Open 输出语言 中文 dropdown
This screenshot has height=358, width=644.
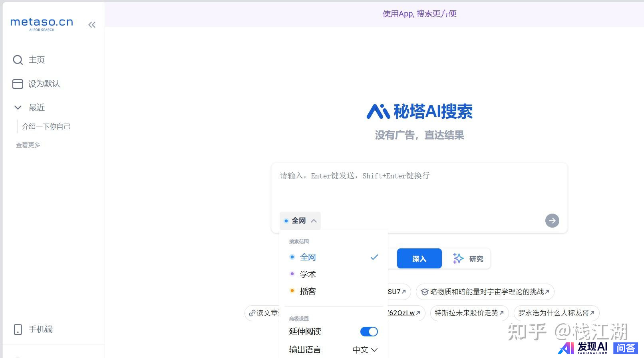point(365,350)
